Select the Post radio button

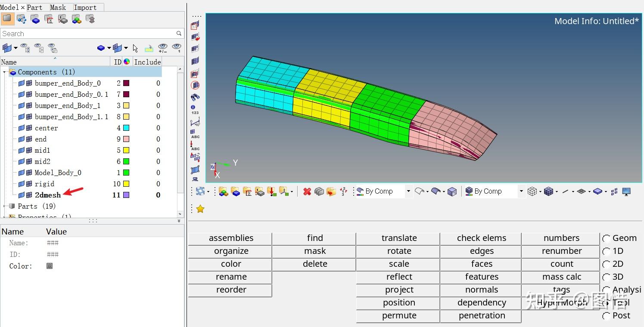[x=607, y=316]
